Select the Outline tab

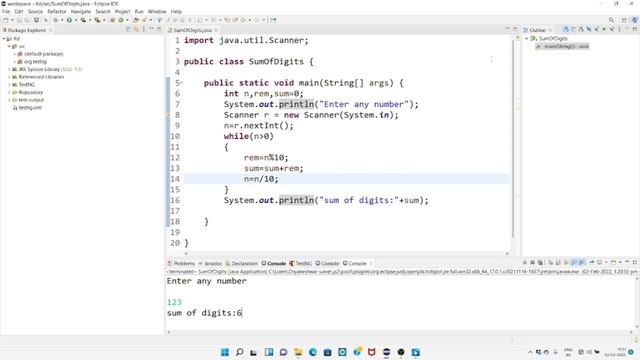(x=537, y=30)
